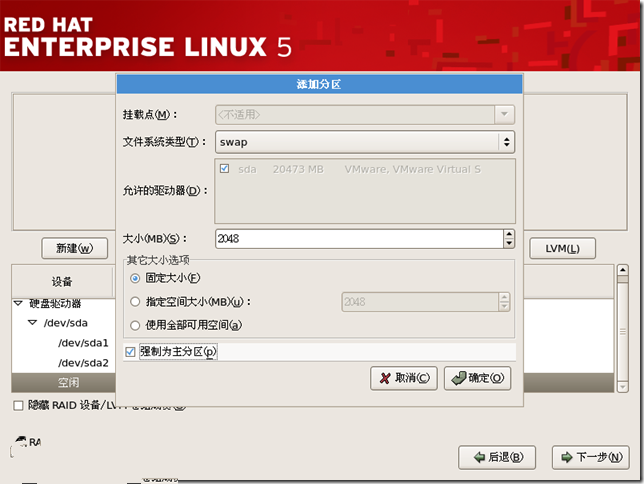Collapse the /dev/sda tree node
Image resolution: width=644 pixels, height=484 pixels.
coord(33,322)
